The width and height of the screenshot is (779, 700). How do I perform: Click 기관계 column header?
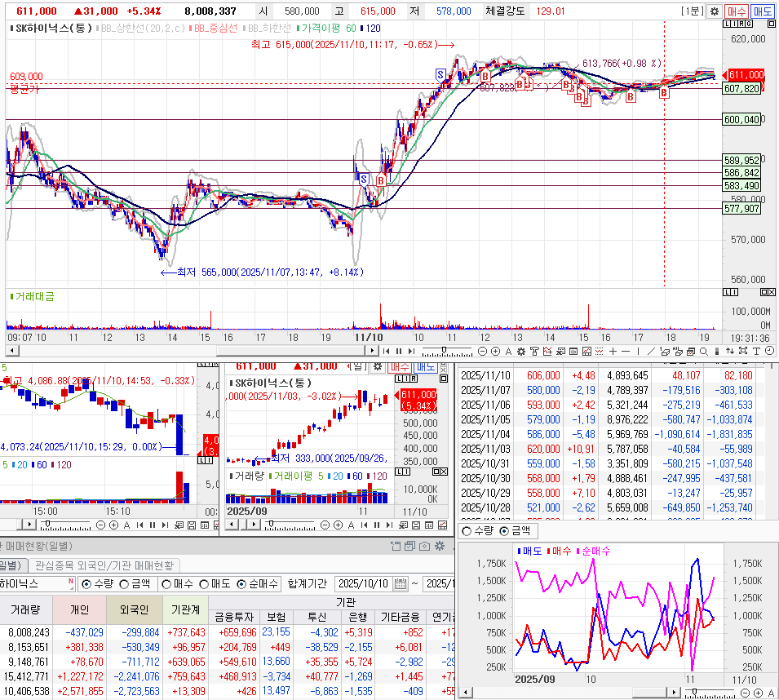pos(185,609)
